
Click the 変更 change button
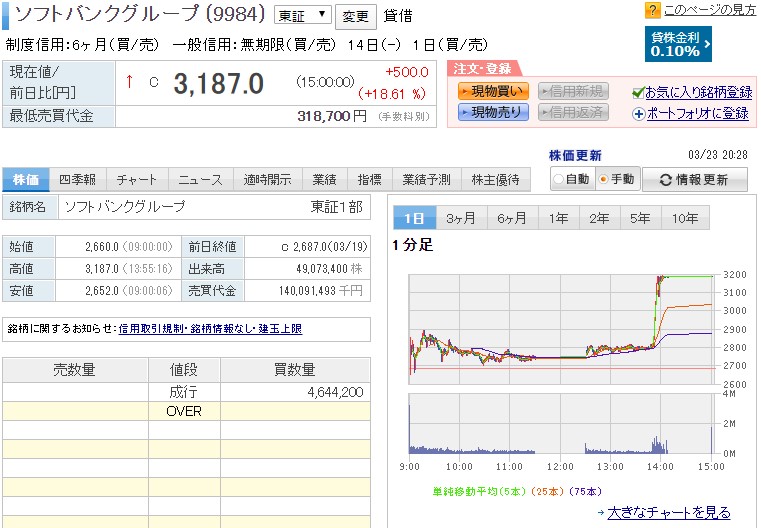pyautogui.click(x=356, y=16)
